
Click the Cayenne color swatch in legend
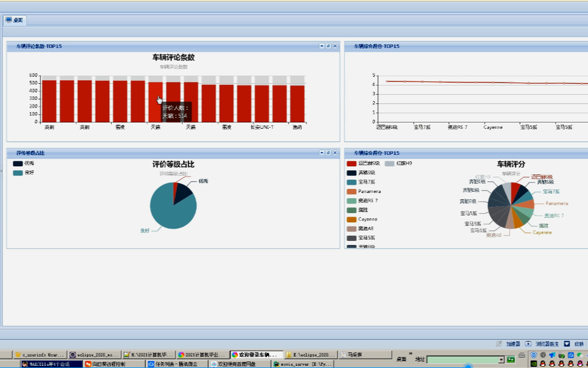(351, 220)
